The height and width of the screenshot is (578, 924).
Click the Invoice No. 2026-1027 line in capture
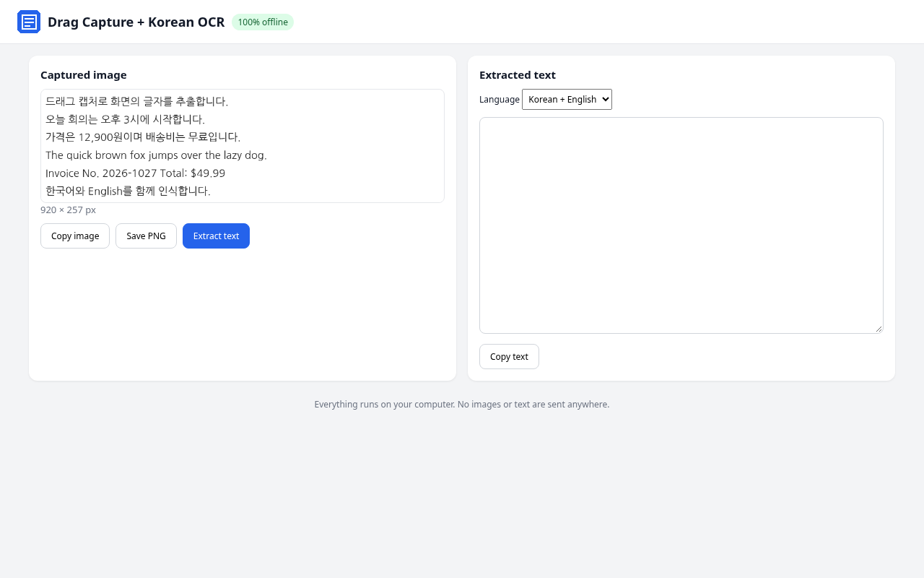(135, 173)
